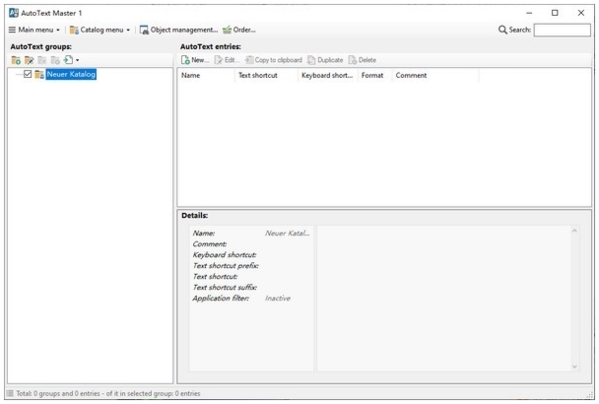This screenshot has width=599, height=404.
Task: Click the delete group folder icon
Action: click(x=42, y=60)
